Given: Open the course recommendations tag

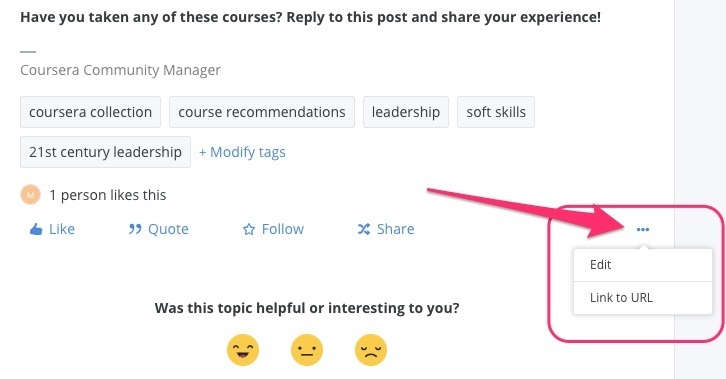Looking at the screenshot, I should tap(262, 112).
